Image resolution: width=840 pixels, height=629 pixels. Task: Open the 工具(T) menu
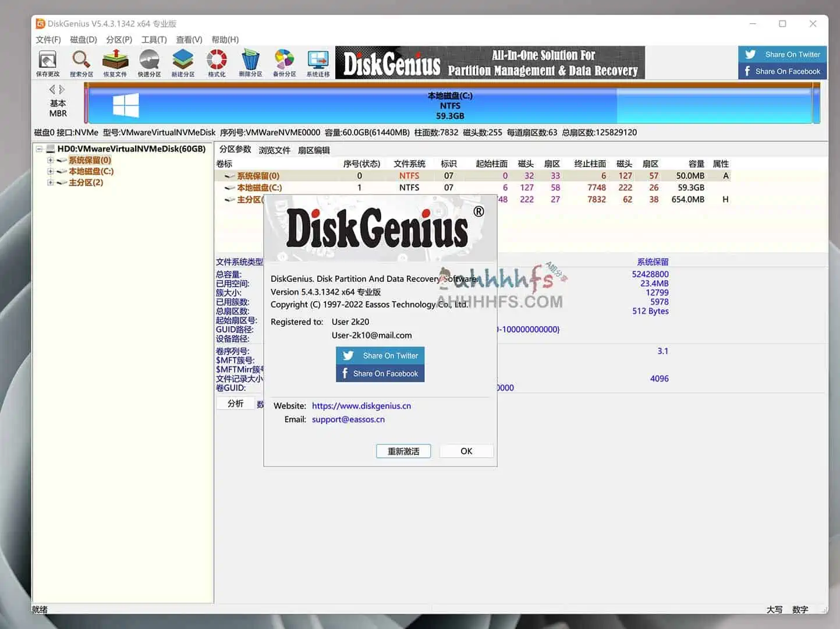tap(154, 40)
